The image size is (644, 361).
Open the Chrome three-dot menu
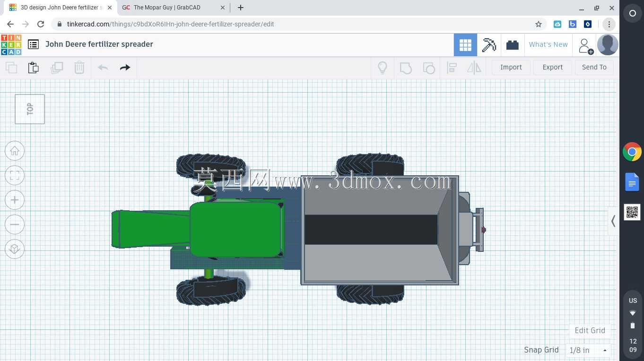click(x=609, y=24)
